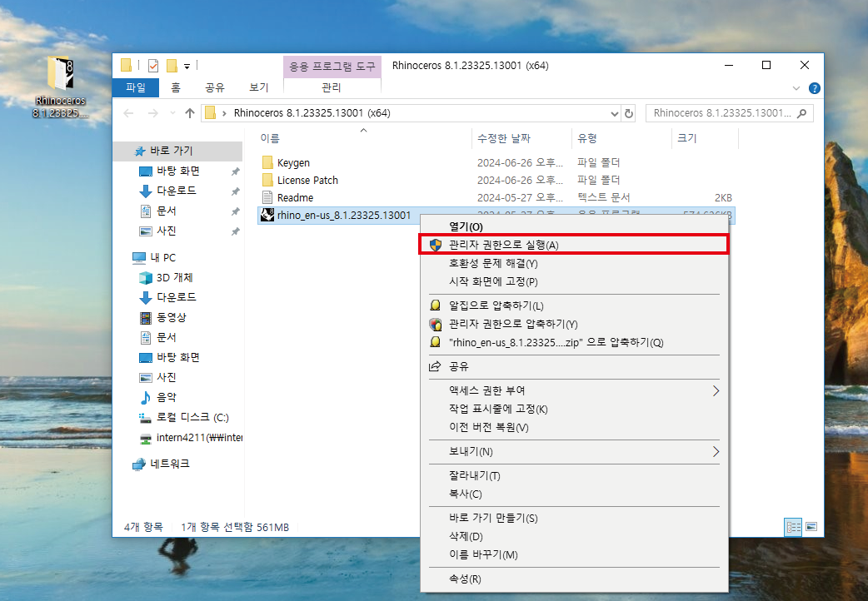Choose 관리자 권한으로 실행(A) from context menu

[574, 245]
